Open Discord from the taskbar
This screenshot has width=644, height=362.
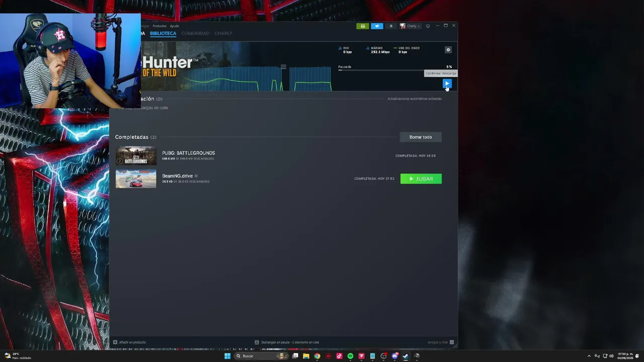(x=394, y=356)
